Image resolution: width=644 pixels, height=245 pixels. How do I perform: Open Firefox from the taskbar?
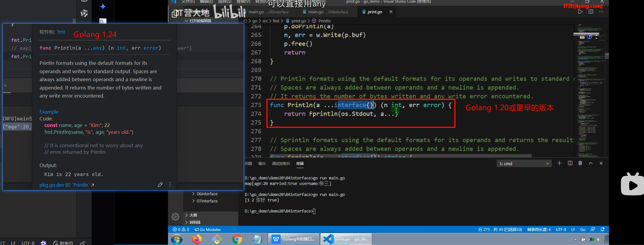tap(197, 239)
